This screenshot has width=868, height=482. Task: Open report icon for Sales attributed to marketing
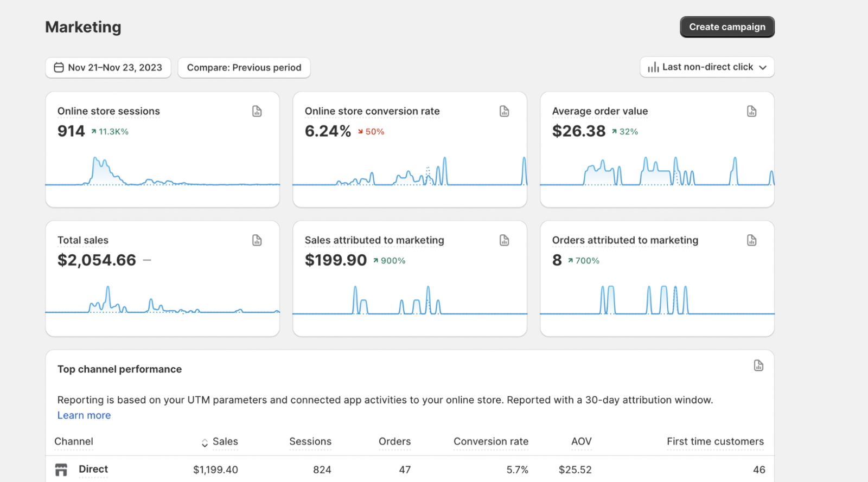(x=505, y=240)
